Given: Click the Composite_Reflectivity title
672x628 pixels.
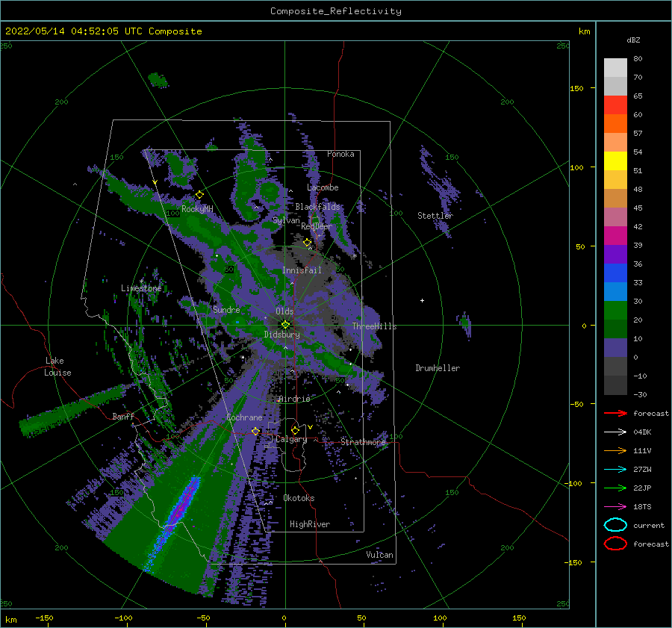Looking at the screenshot, I should [336, 11].
